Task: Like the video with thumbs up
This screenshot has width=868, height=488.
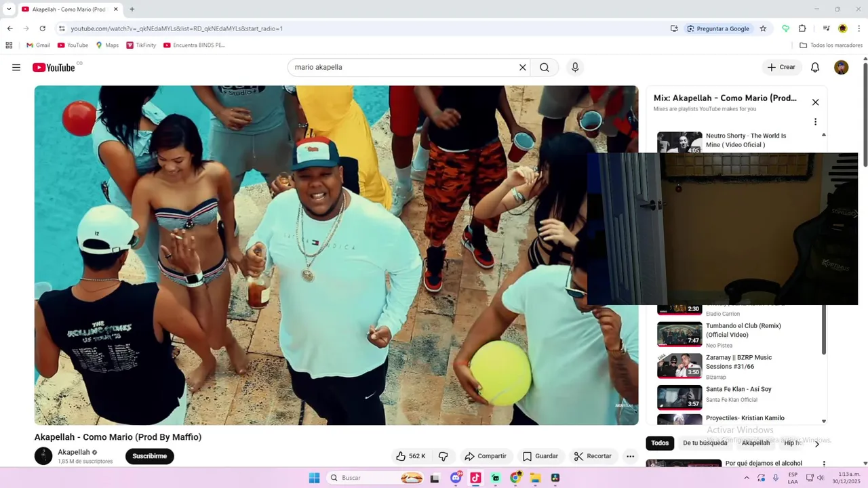Action: point(411,456)
